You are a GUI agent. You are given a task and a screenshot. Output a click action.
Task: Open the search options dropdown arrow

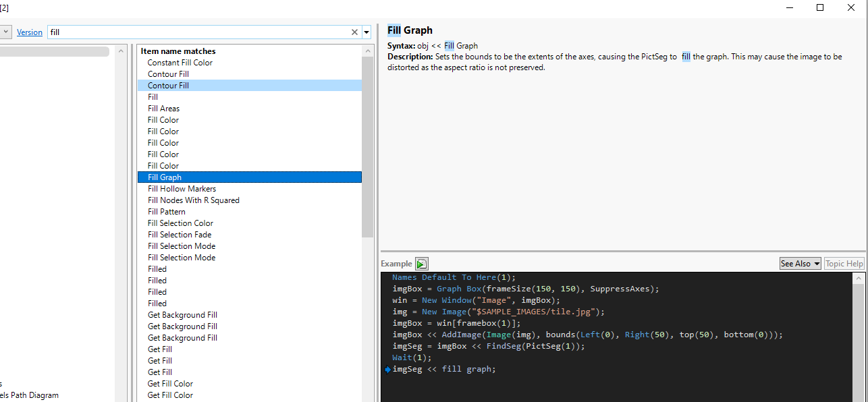coord(367,32)
